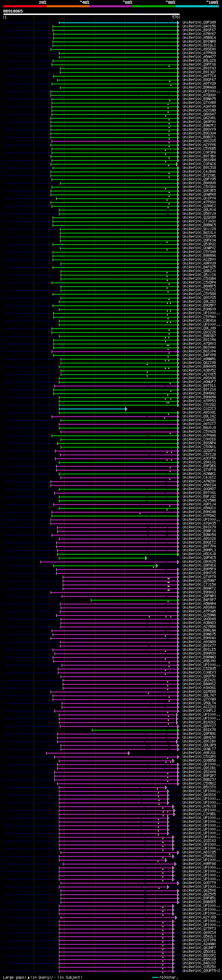The width and height of the screenshot is (222, 980).
Task: Select hit label UniRef100_A5AH77
Action: [199, 57]
